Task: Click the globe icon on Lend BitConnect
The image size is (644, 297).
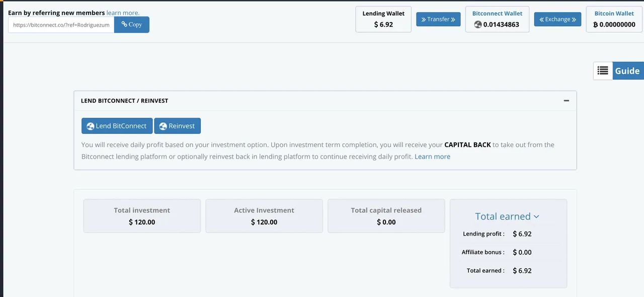Action: (91, 126)
